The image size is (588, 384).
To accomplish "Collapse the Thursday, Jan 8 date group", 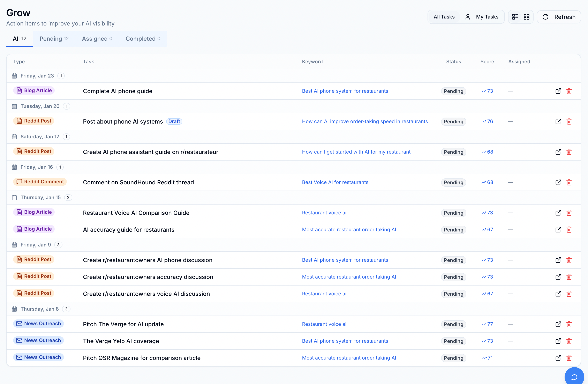I will 39,309.
